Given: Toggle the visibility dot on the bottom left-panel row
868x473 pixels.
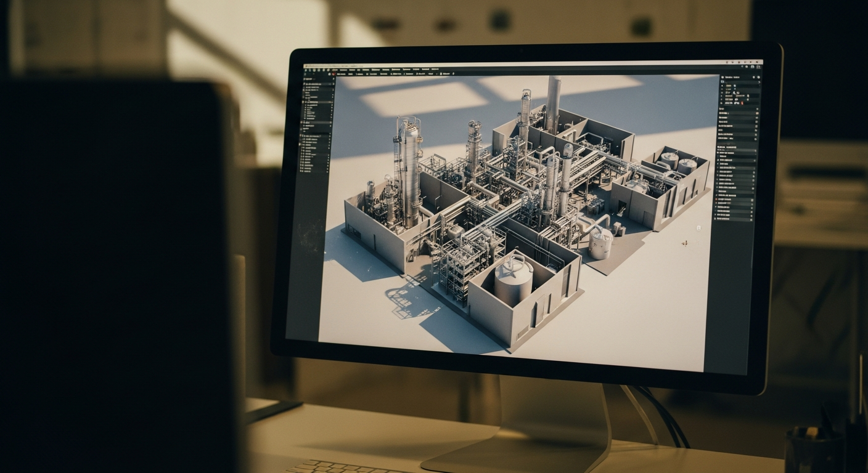Looking at the screenshot, I should click(328, 171).
